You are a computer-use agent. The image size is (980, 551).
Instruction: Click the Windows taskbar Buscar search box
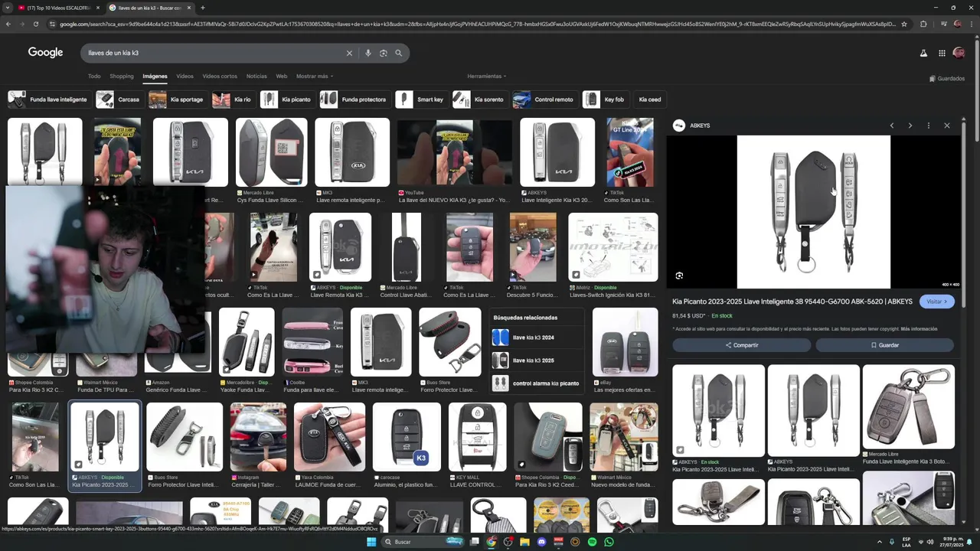coord(423,542)
